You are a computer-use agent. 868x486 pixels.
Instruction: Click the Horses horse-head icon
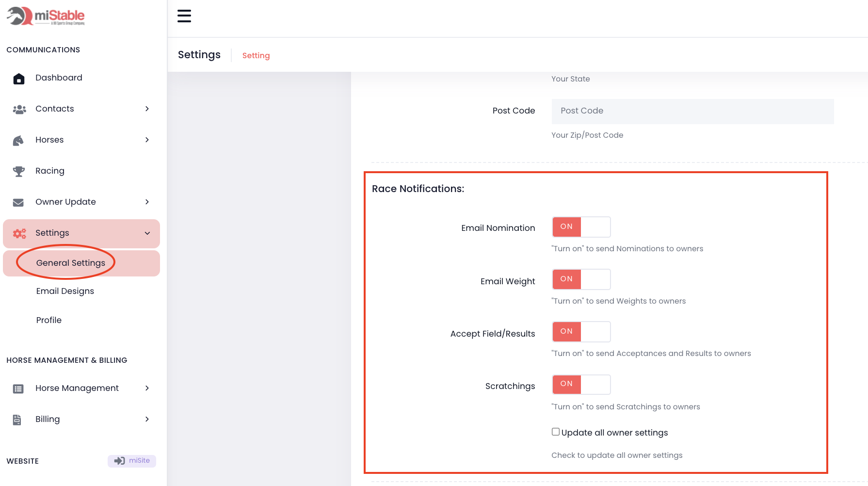pyautogui.click(x=18, y=141)
